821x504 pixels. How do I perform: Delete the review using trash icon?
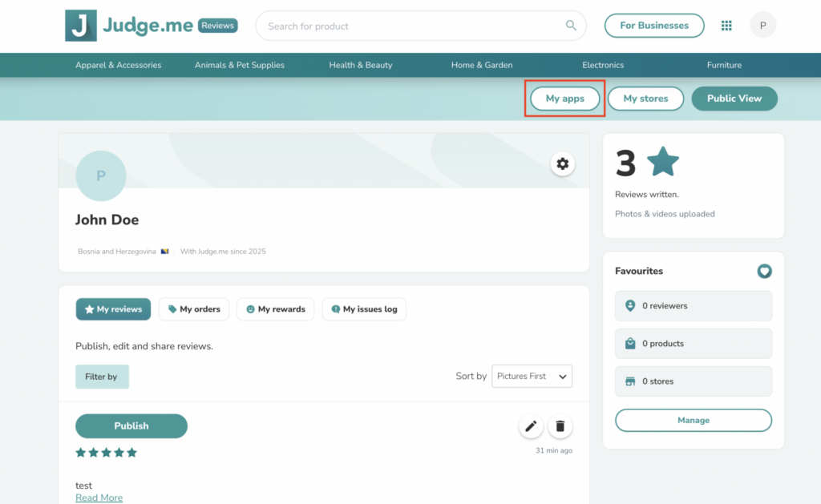(x=560, y=426)
